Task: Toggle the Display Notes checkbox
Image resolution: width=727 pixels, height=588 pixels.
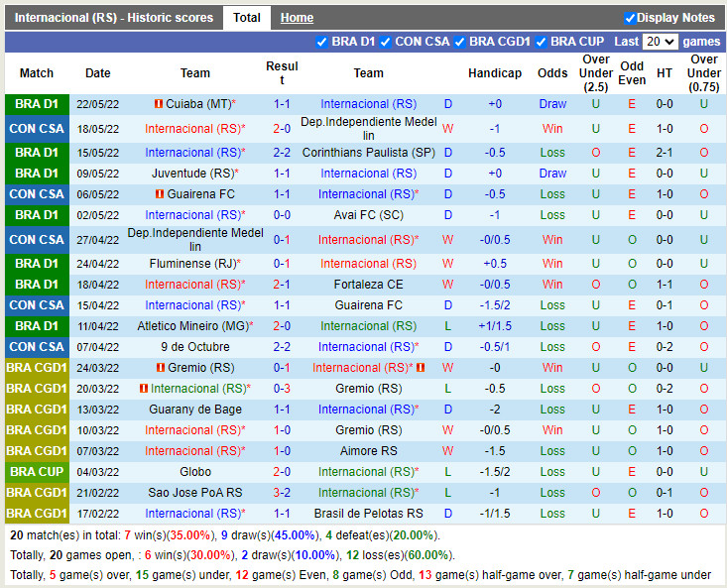Action: pos(630,18)
